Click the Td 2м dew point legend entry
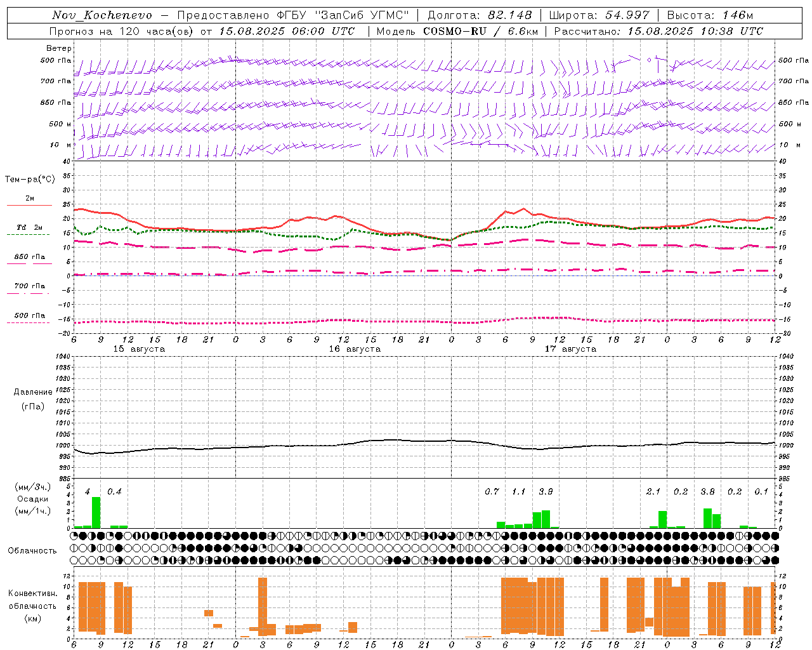The width and height of the screenshot is (812, 650). [30, 227]
